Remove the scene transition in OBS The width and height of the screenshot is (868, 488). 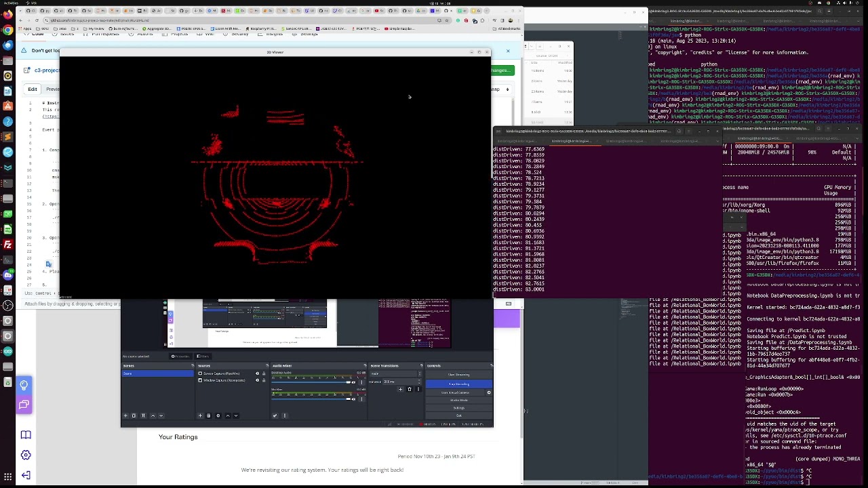409,389
